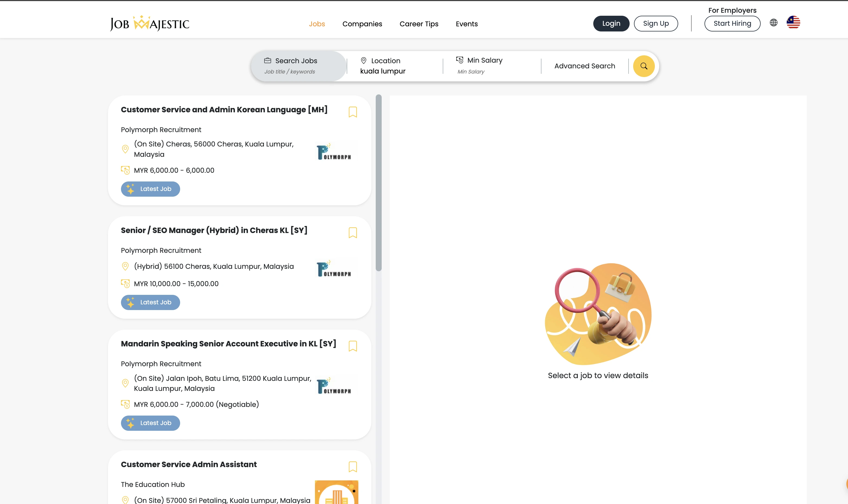Bookmark the Senior SEO Manager job
The width and height of the screenshot is (848, 504).
(x=352, y=233)
